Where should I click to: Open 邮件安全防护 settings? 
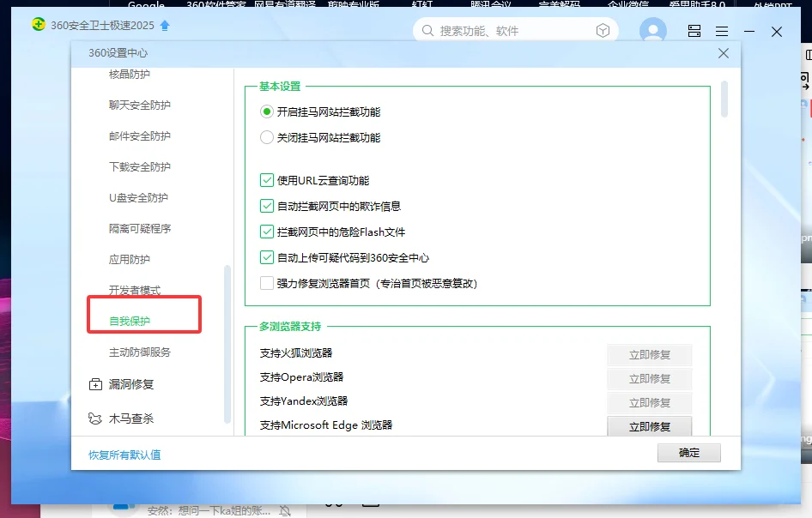pyautogui.click(x=140, y=136)
